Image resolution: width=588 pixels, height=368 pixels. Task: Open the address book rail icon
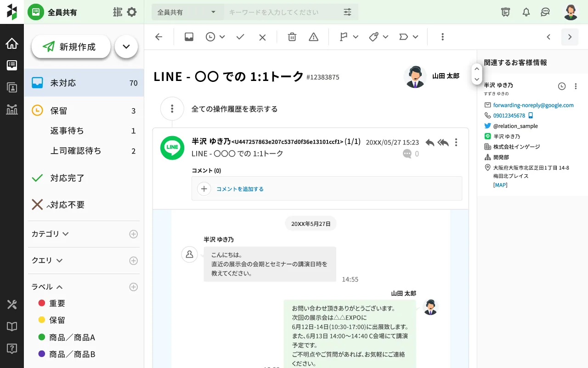[x=12, y=87]
